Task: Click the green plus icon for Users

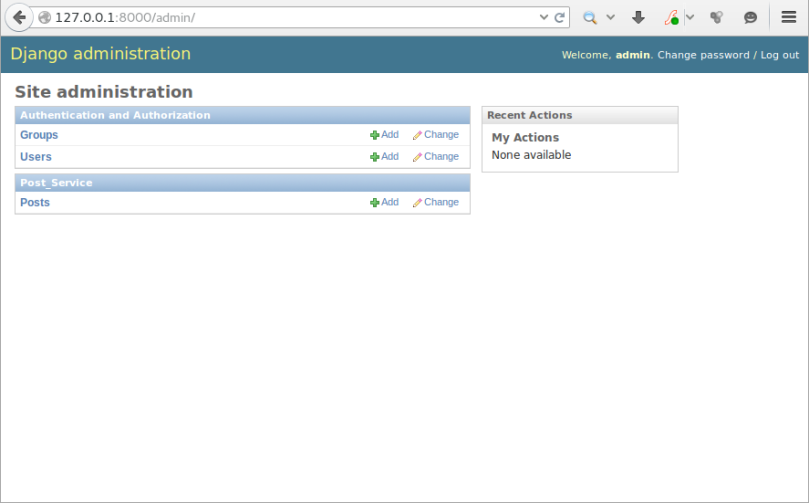Action: [x=375, y=157]
